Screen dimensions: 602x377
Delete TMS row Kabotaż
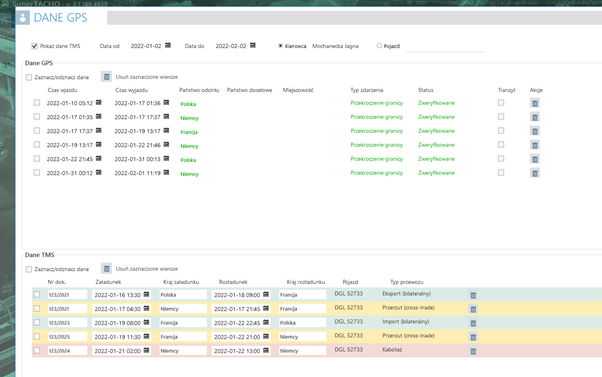point(473,351)
